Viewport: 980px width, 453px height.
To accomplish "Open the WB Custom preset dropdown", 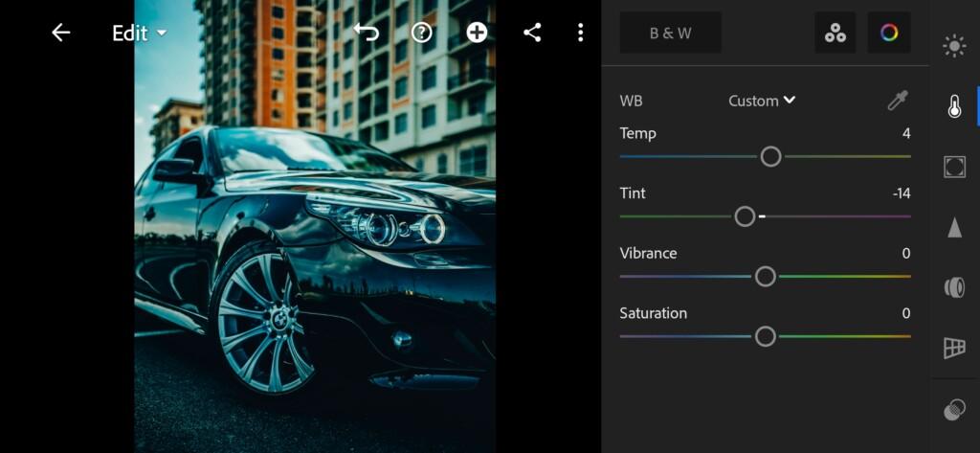I will click(x=762, y=101).
